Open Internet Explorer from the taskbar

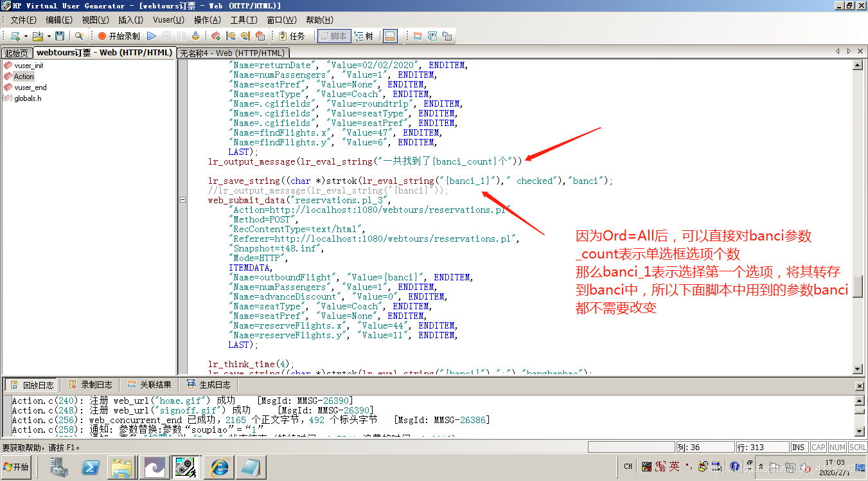coord(219,467)
